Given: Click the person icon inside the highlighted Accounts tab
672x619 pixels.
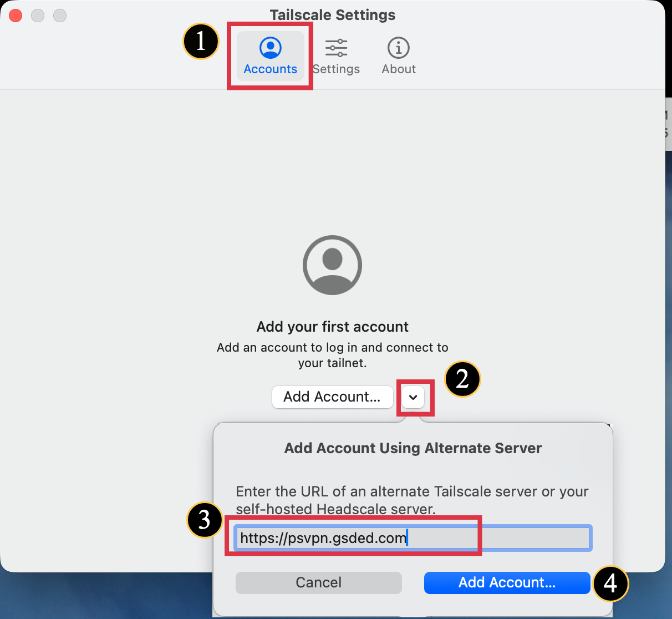Looking at the screenshot, I should 270,48.
